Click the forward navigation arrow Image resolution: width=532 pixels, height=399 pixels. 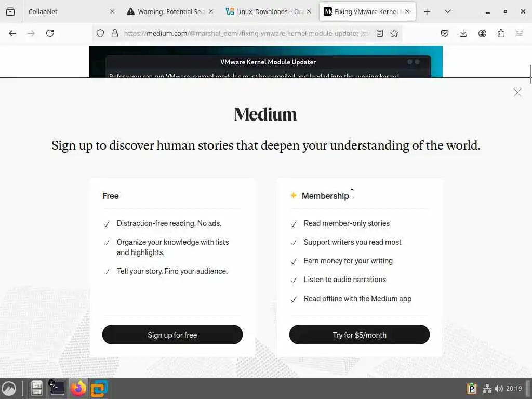click(31, 33)
